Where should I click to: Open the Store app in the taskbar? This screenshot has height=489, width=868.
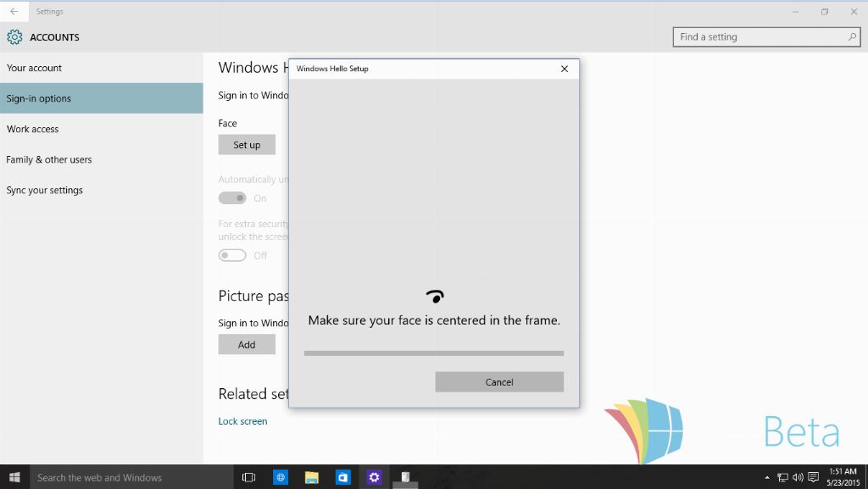click(342, 477)
